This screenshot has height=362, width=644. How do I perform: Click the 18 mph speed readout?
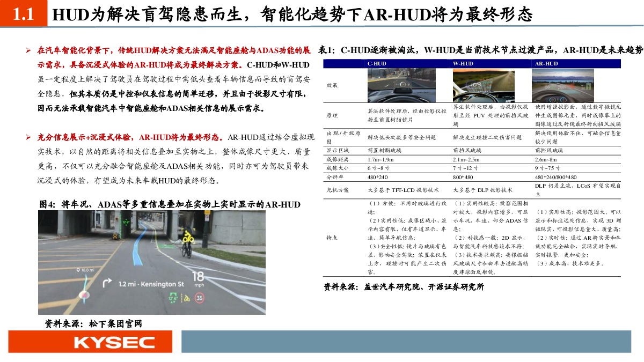198,279
